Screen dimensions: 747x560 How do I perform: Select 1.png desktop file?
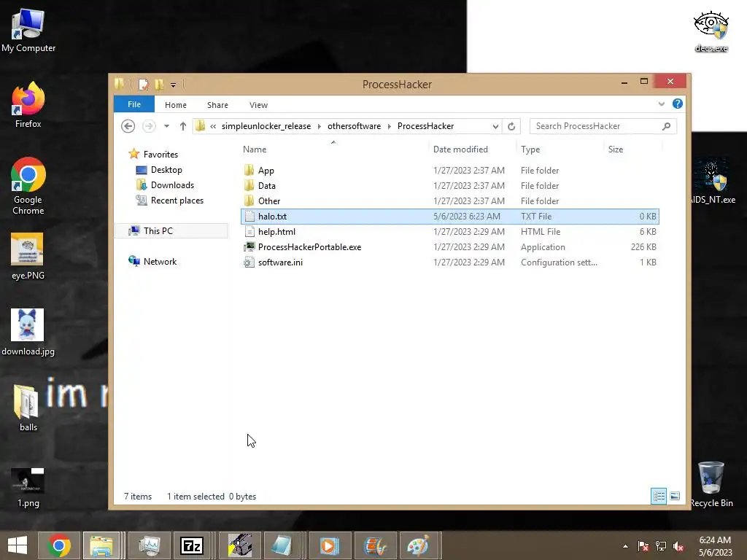28,488
